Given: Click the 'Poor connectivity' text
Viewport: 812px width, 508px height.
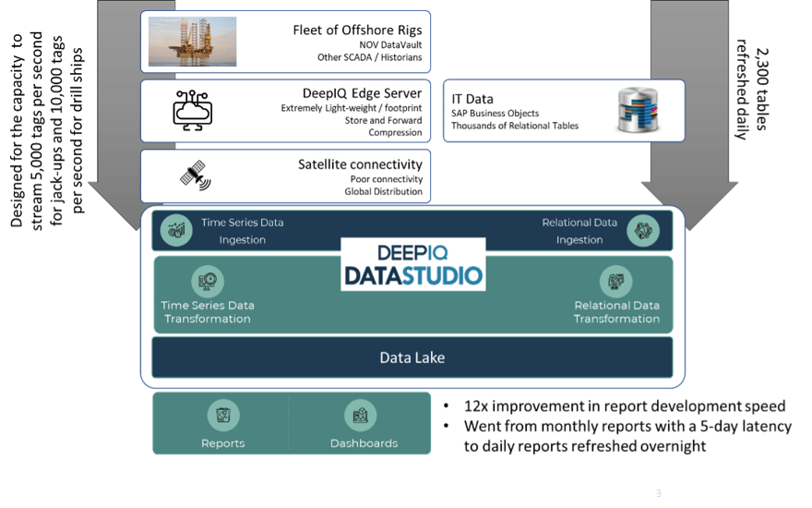Looking at the screenshot, I should [x=387, y=179].
